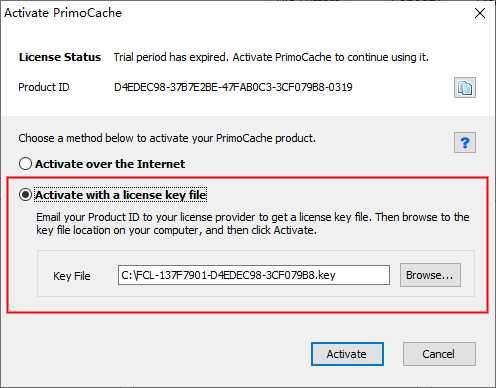The width and height of the screenshot is (496, 388).
Task: Open activation help with question mark icon
Action: click(x=465, y=143)
